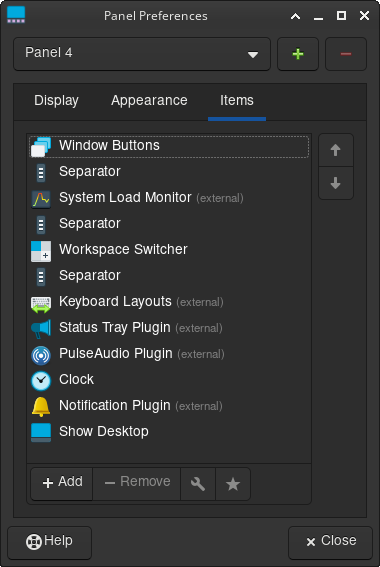
Task: Move selected item down with arrow
Action: coord(336,183)
